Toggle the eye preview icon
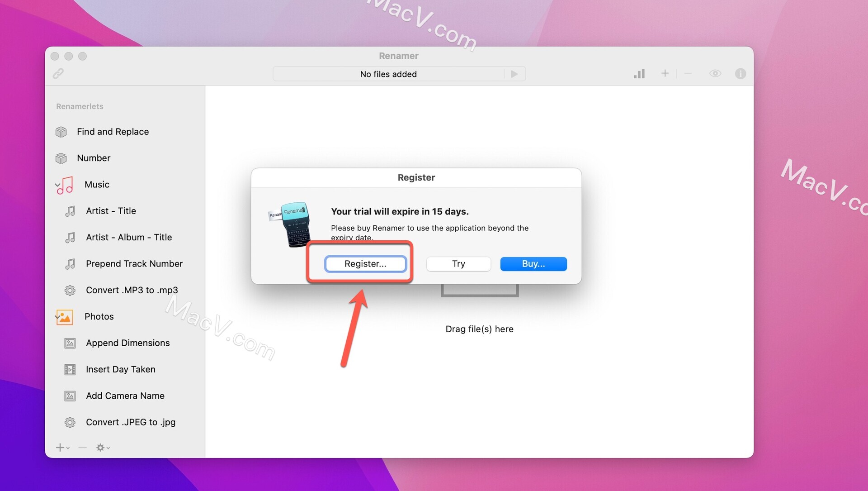Viewport: 868px width, 491px height. (715, 73)
